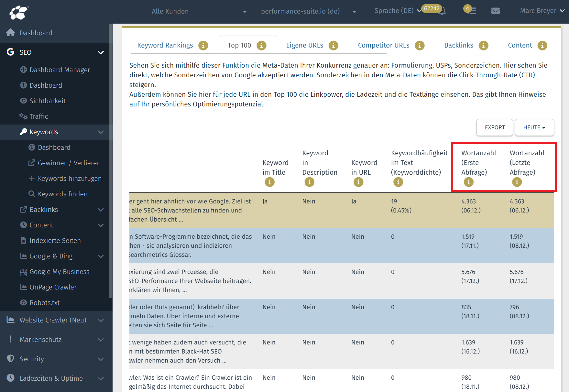Click info icon under Keyword in URL
The image size is (569, 392).
tap(358, 182)
